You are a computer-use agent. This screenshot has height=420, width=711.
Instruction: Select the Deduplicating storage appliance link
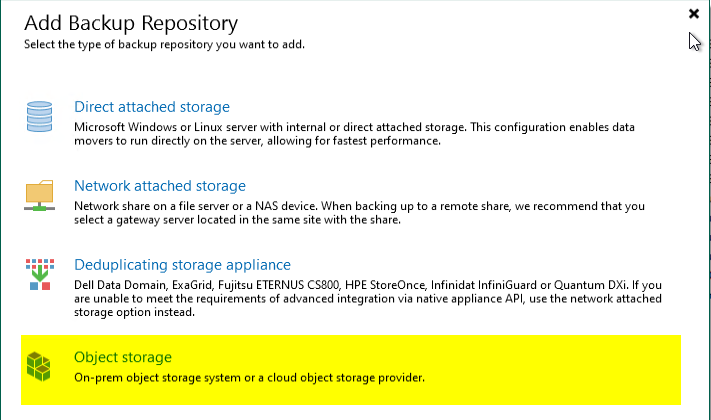182,264
